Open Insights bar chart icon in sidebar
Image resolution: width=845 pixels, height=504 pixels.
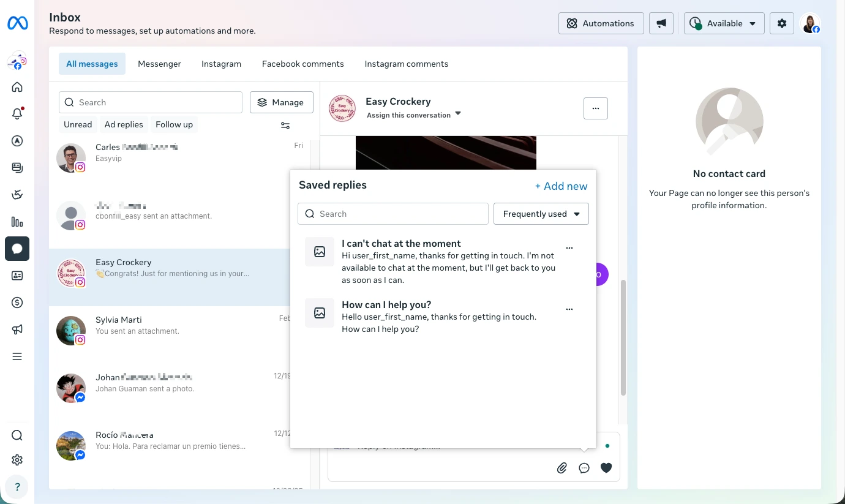pyautogui.click(x=17, y=222)
